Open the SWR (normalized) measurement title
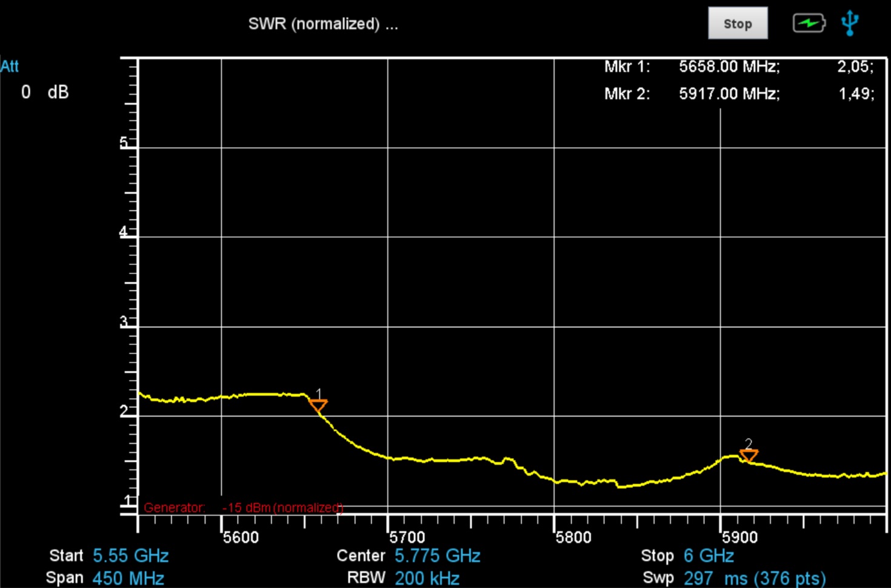 point(322,24)
